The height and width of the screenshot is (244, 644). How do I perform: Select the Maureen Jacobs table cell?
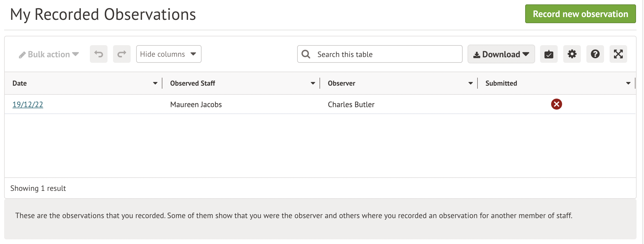(x=196, y=104)
